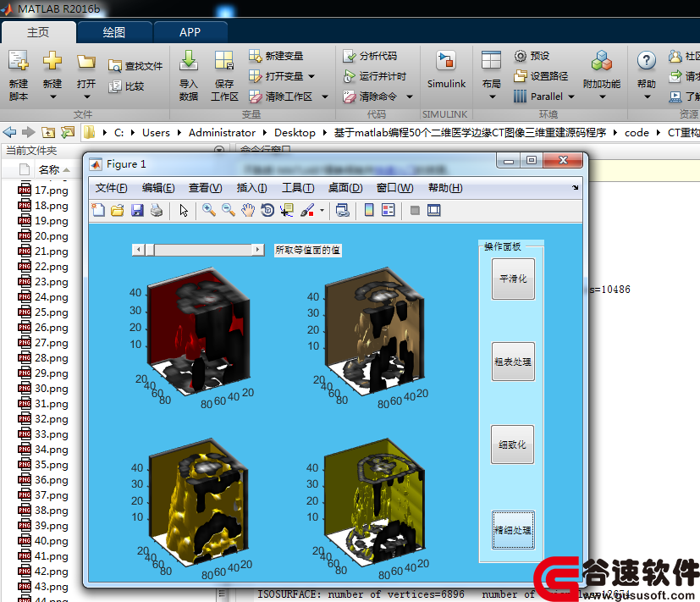Click Desktop in address path
Screen dimensions: 700x602
tap(295, 133)
